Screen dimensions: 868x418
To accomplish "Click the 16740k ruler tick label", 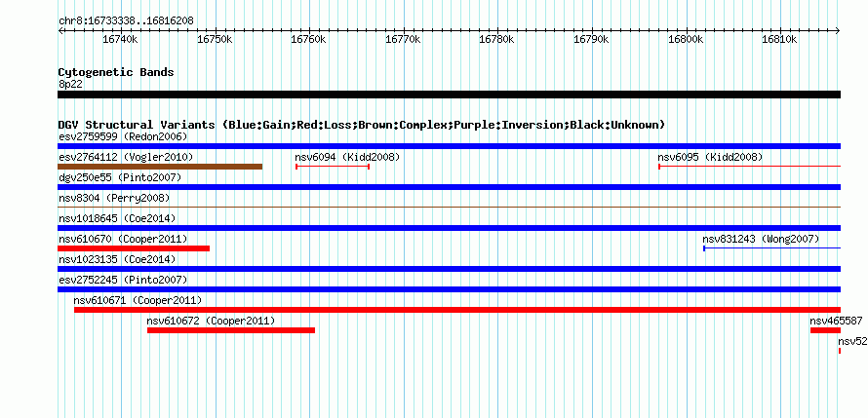I will pyautogui.click(x=121, y=39).
